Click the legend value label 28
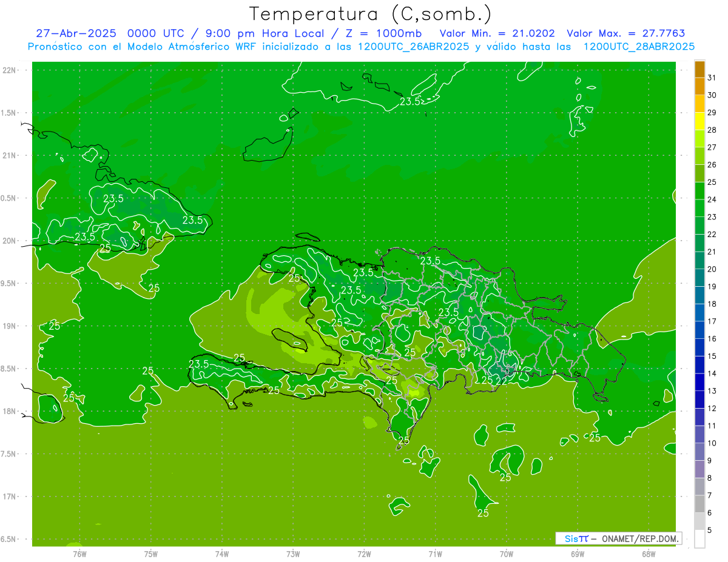This screenshot has width=728, height=562. pos(712,130)
